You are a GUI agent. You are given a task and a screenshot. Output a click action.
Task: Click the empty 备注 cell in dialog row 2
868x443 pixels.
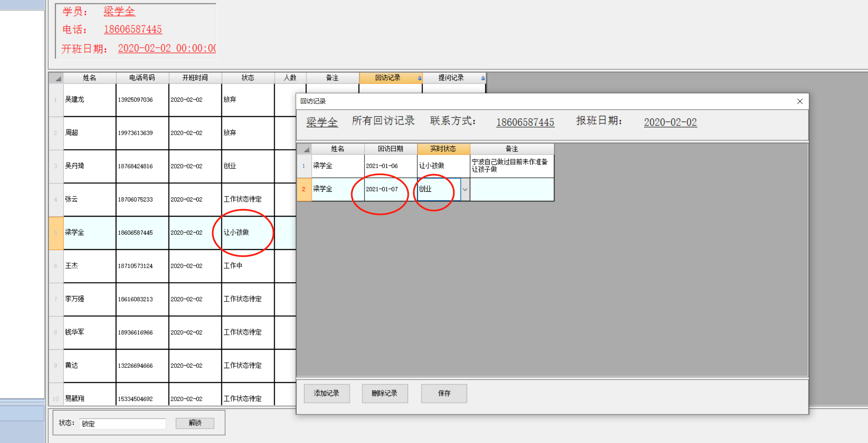(x=512, y=189)
